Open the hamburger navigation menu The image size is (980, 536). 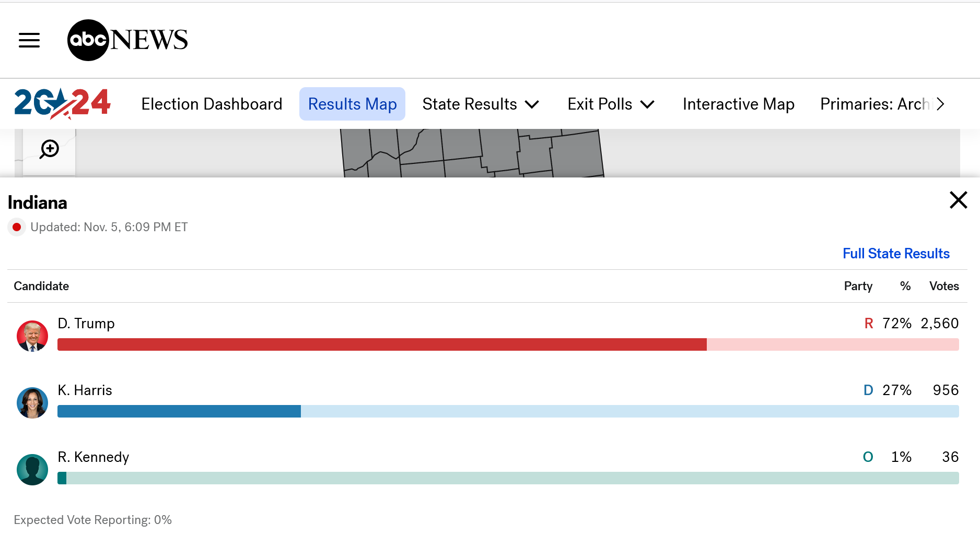(x=29, y=40)
